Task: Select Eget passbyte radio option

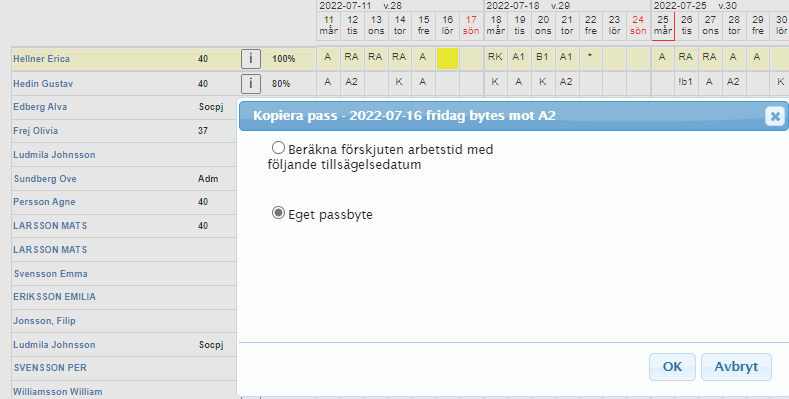Action: 278,213
